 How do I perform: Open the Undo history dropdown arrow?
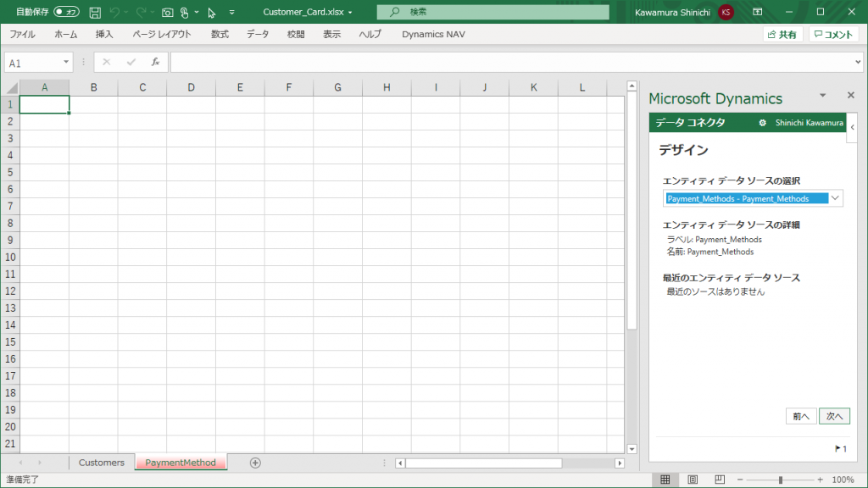point(126,12)
